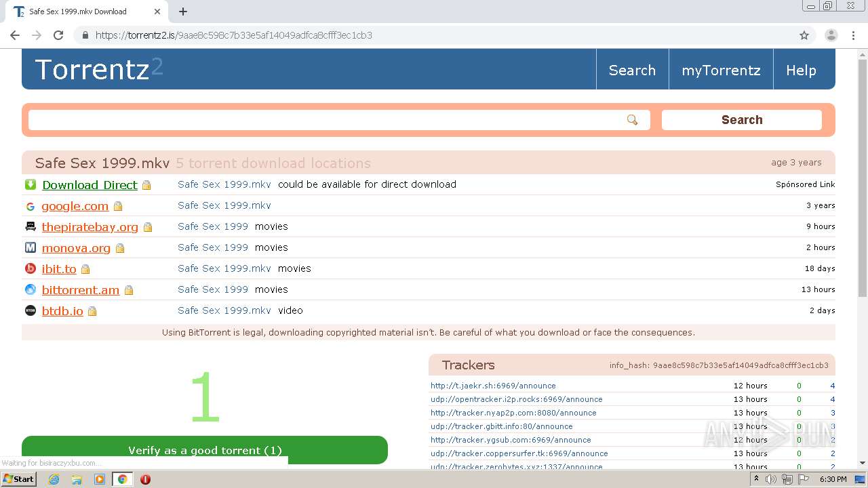Open the btdb.io link
The image size is (868, 488).
click(62, 311)
